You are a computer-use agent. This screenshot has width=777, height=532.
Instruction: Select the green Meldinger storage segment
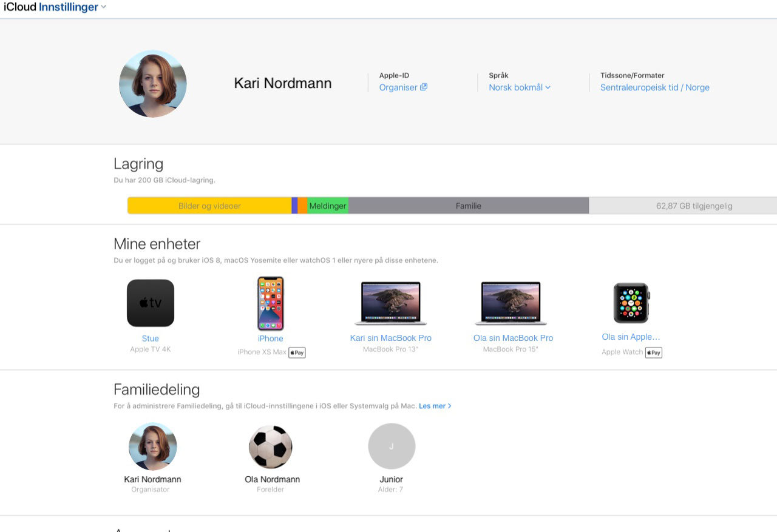click(x=328, y=206)
